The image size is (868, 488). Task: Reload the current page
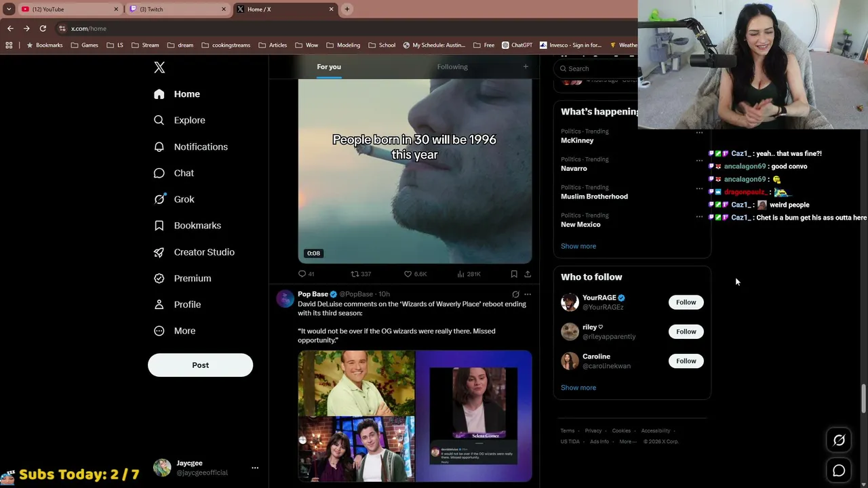pos(43,28)
